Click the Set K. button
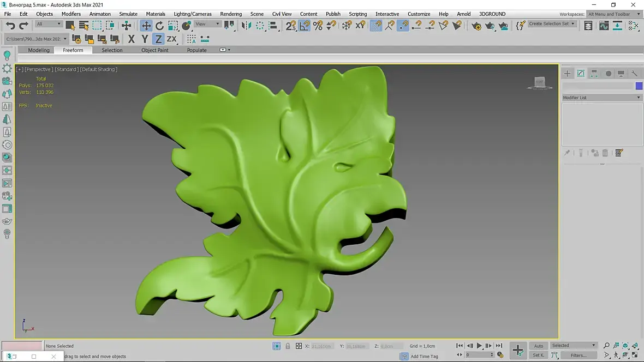 coord(538,355)
